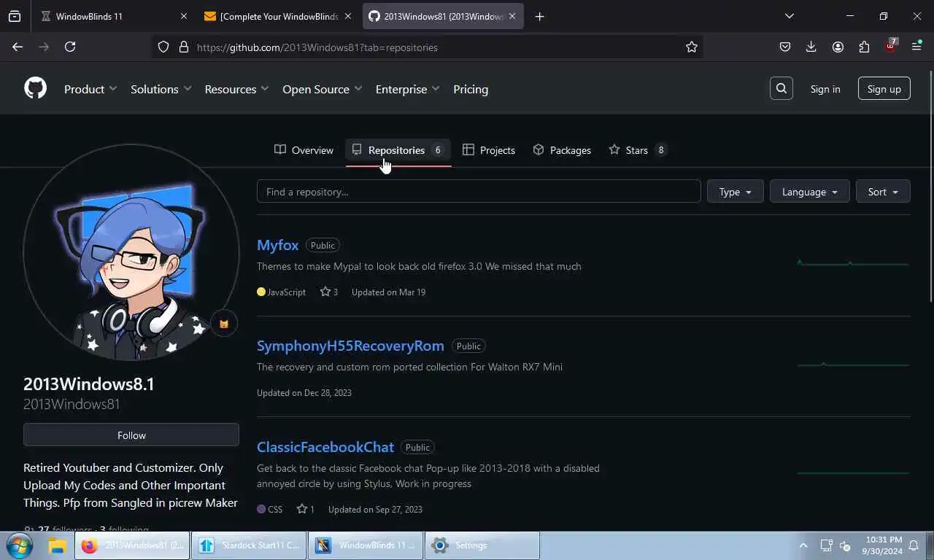Screen dimensions: 934x560
Task: Click the notification bell in system tray
Action: pyautogui.click(x=914, y=545)
